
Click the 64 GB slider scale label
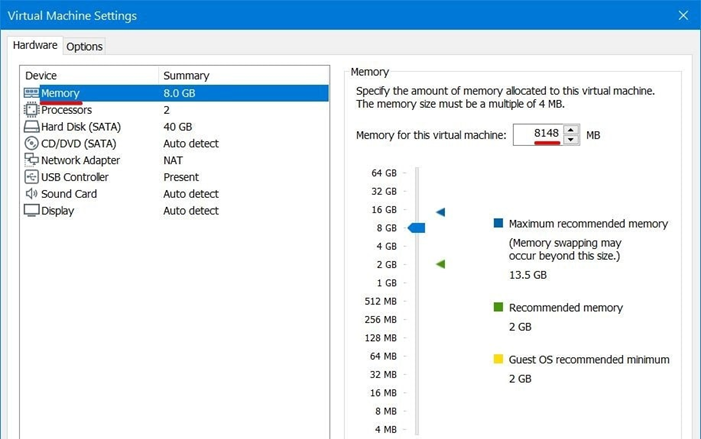(x=384, y=173)
